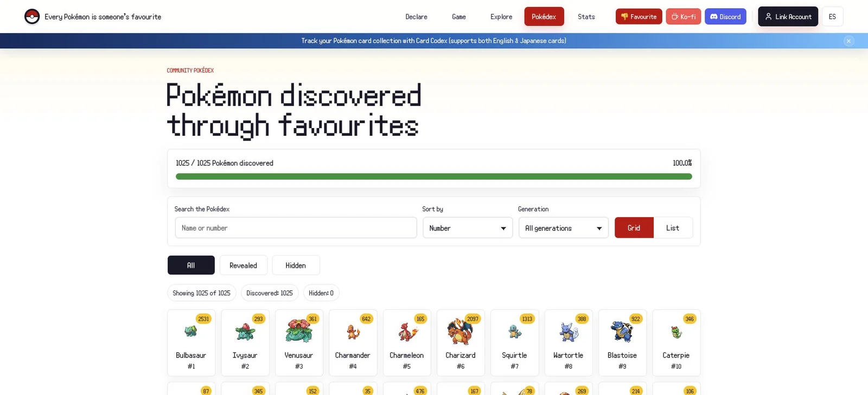Focus the Name or number search field
The image size is (868, 395).
[296, 228]
